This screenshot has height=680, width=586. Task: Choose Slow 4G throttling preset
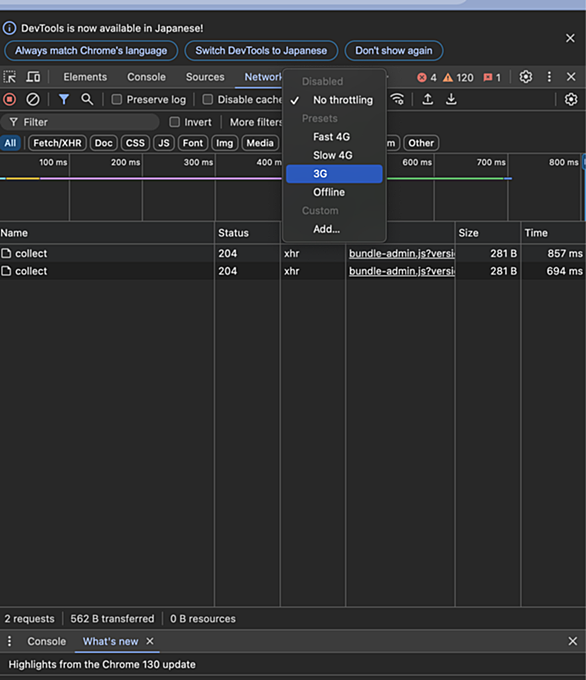coord(334,155)
